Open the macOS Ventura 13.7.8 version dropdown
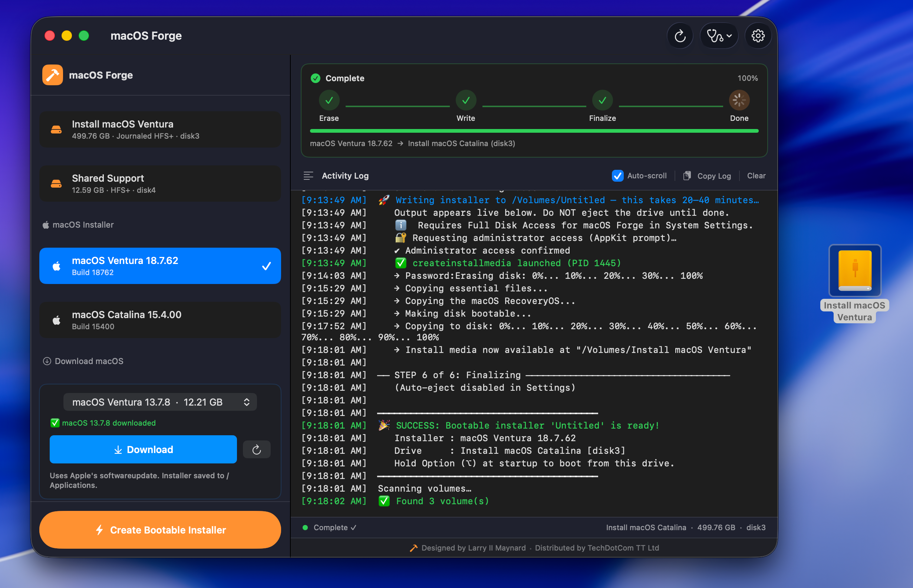 pos(160,402)
